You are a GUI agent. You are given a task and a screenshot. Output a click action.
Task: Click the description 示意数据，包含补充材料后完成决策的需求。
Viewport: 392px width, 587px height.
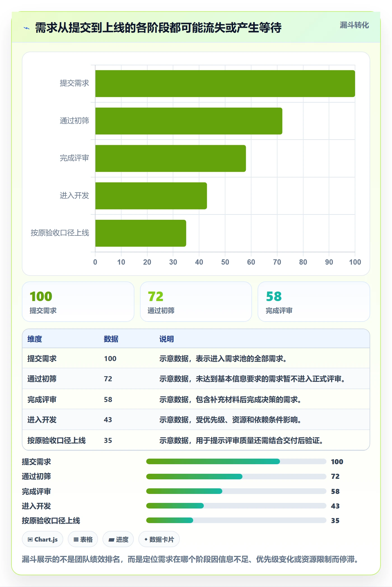[x=230, y=399]
